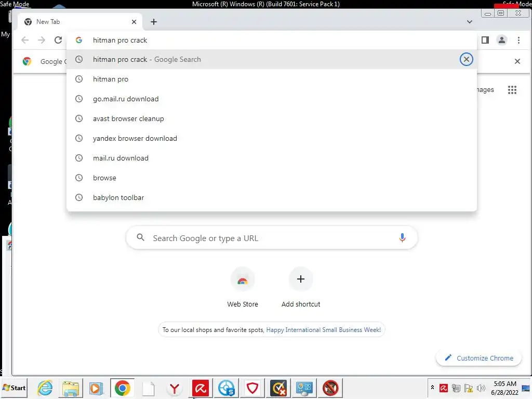
Task: Toggle the side panel icon
Action: [485, 40]
